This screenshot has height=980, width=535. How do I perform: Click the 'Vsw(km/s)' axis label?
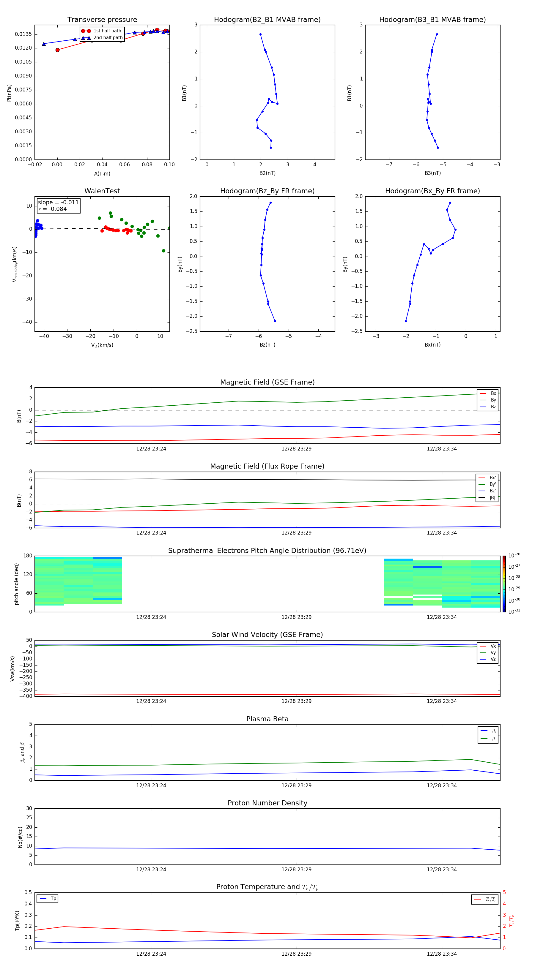12,668
